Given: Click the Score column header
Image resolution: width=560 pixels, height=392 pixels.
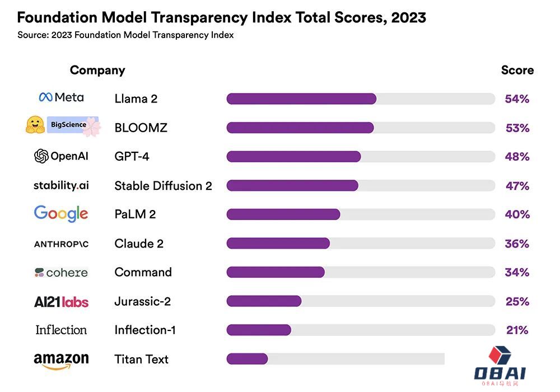Looking at the screenshot, I should coord(517,71).
